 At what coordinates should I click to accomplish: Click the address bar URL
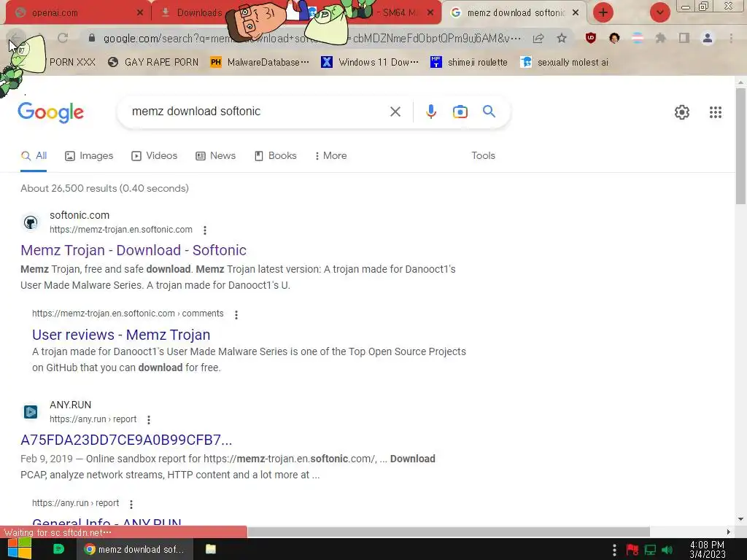tap(312, 38)
